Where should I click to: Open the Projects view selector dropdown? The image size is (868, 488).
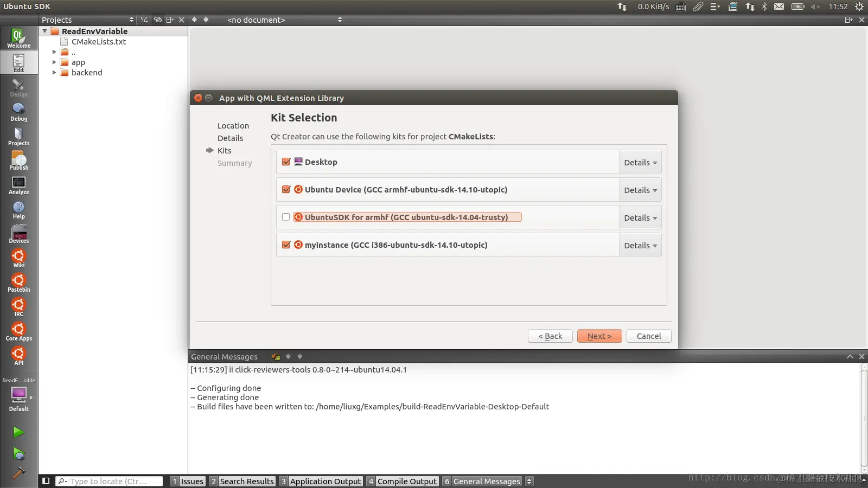[87, 20]
